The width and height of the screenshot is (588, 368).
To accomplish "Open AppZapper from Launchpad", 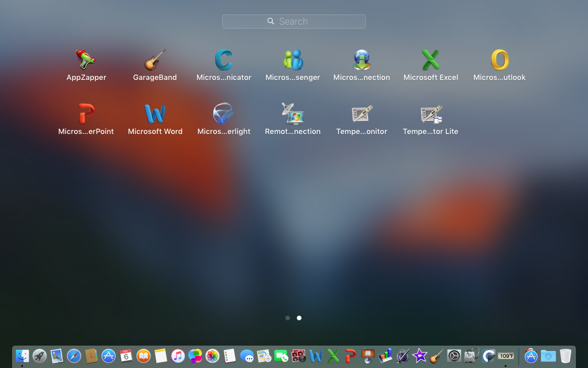I will coord(86,60).
